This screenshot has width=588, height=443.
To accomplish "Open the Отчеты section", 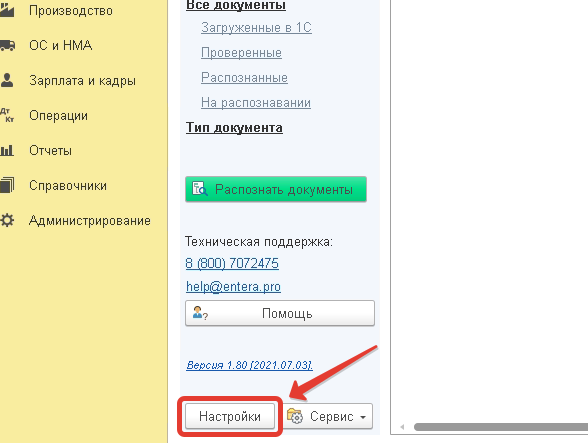I will [50, 150].
